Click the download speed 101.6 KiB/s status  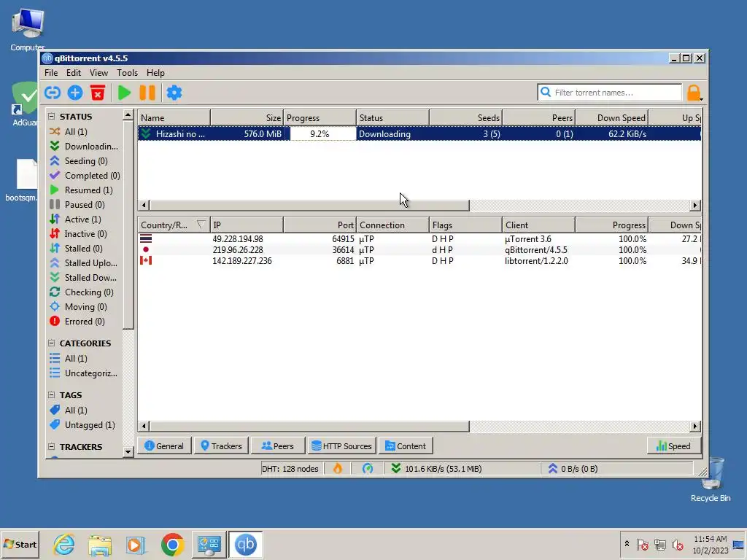(436, 469)
